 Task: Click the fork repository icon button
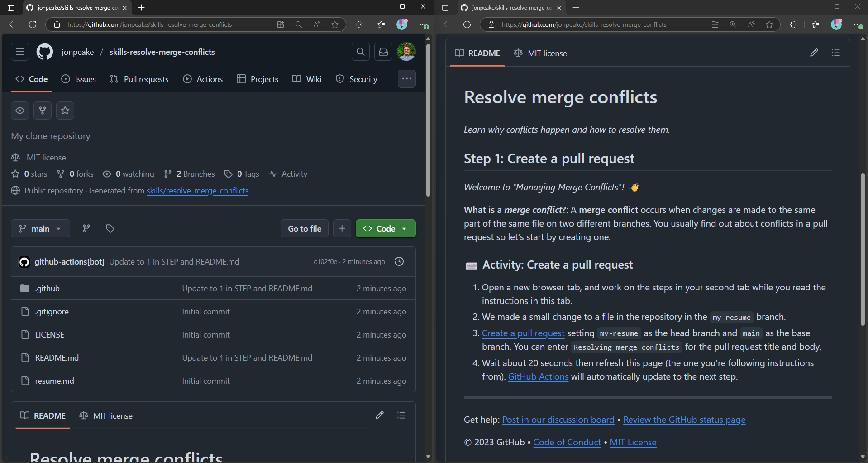[43, 111]
